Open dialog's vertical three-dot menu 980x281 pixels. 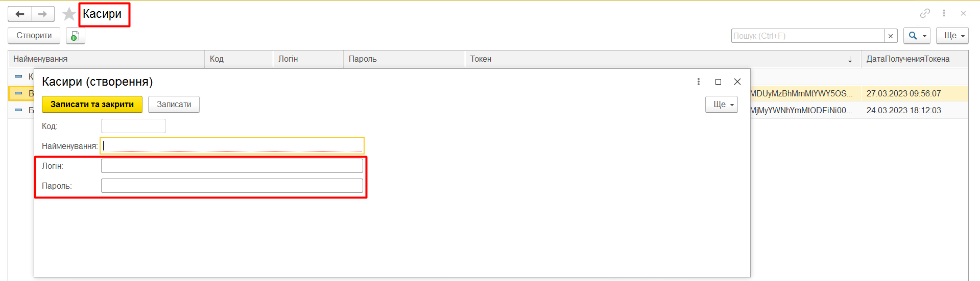698,82
